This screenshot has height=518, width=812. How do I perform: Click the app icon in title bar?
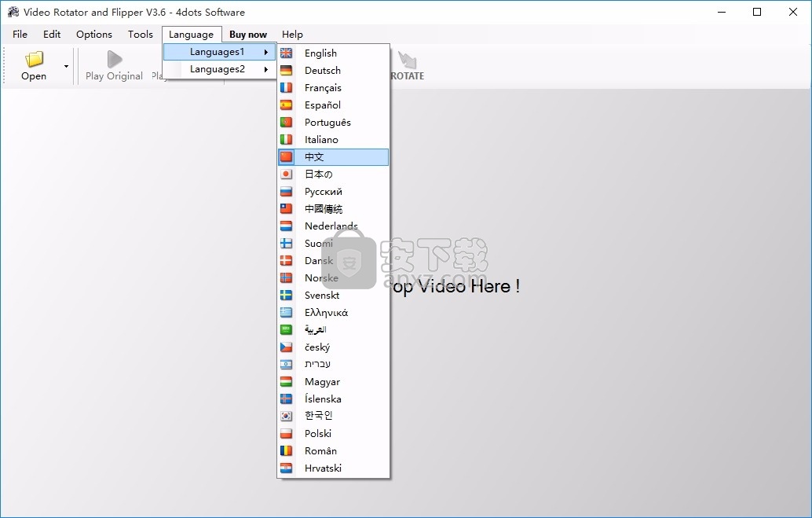[13, 12]
